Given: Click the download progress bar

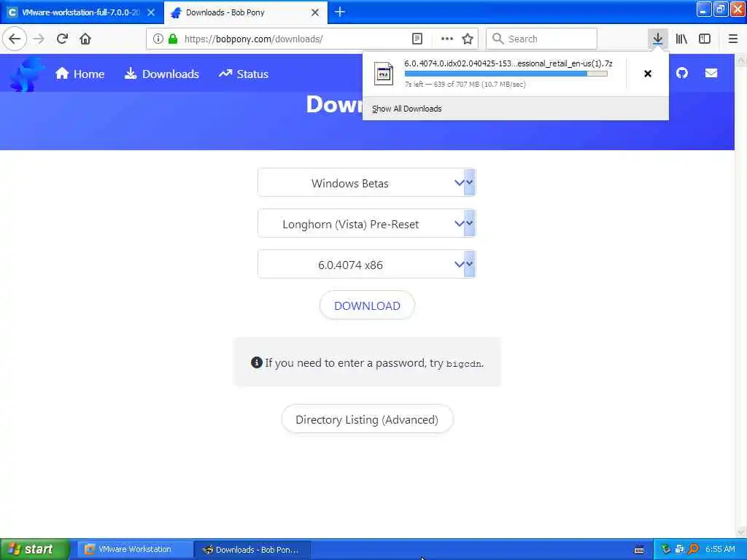Looking at the screenshot, I should [506, 74].
